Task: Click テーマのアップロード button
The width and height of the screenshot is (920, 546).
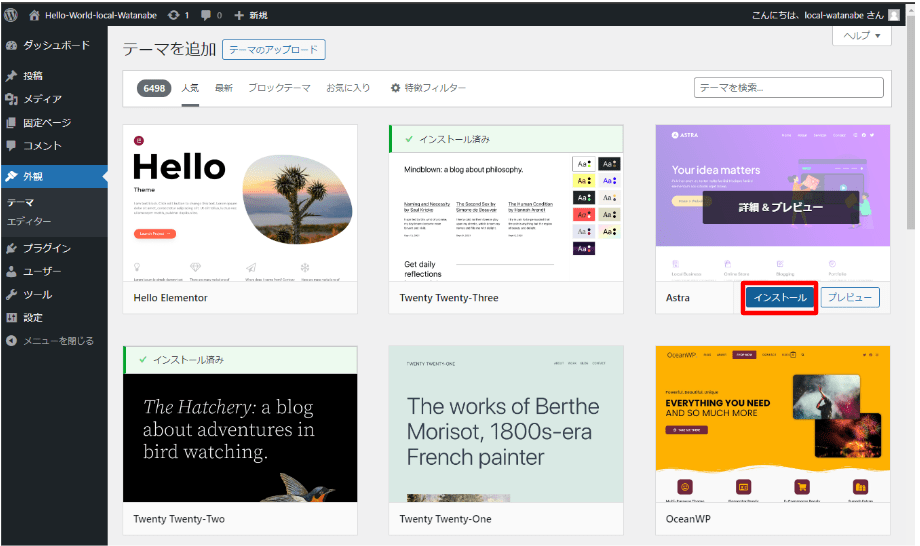Action: click(x=273, y=50)
